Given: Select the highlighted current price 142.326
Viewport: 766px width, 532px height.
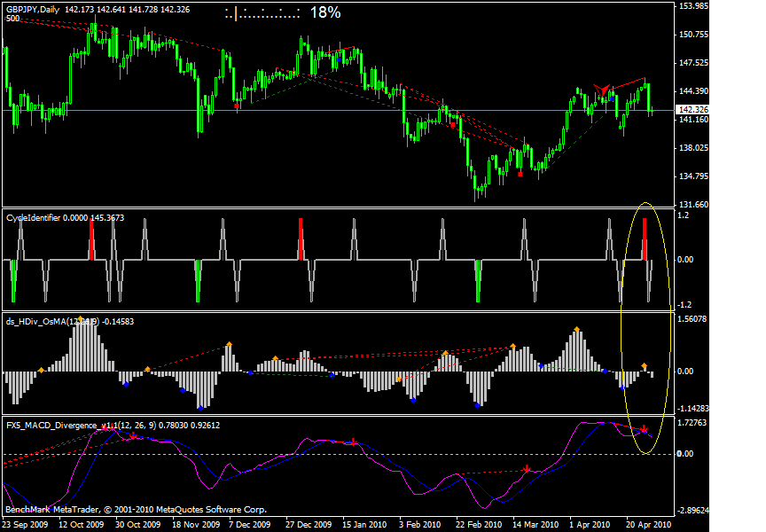Looking at the screenshot, I should tap(692, 110).
